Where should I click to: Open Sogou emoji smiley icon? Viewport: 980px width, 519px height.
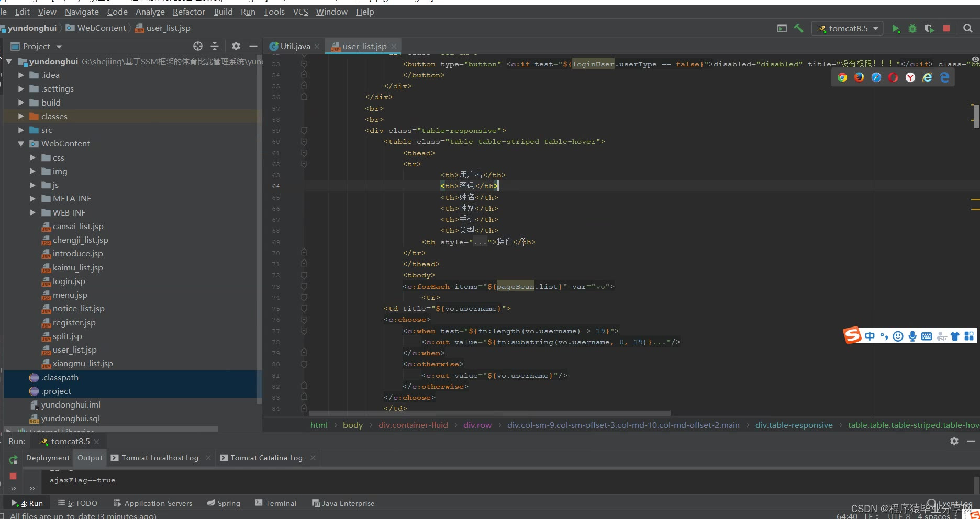[898, 336]
